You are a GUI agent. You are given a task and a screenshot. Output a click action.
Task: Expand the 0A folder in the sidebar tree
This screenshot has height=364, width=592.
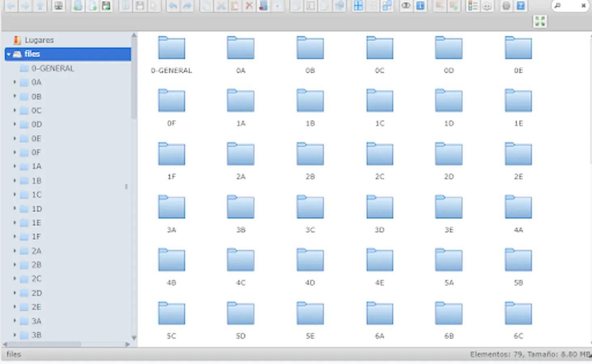(15, 82)
